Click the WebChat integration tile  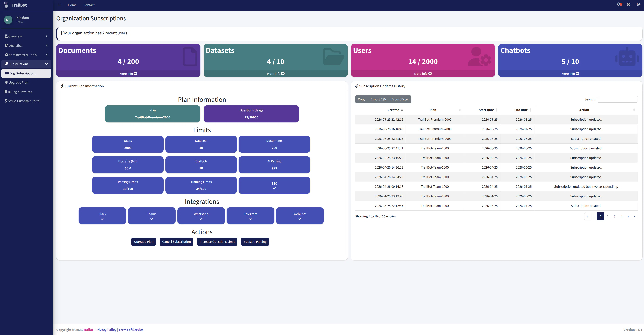click(x=300, y=216)
